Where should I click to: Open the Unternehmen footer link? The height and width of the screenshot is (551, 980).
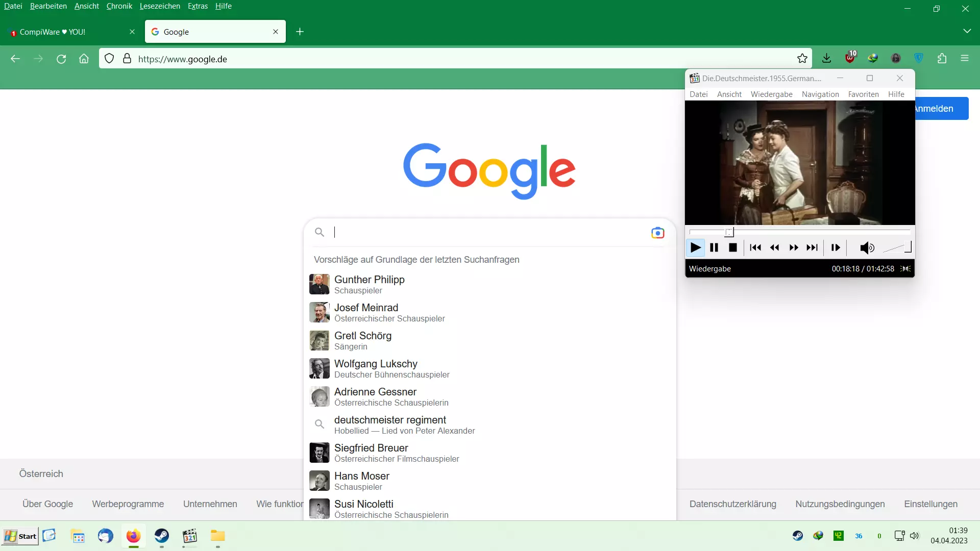pyautogui.click(x=210, y=504)
